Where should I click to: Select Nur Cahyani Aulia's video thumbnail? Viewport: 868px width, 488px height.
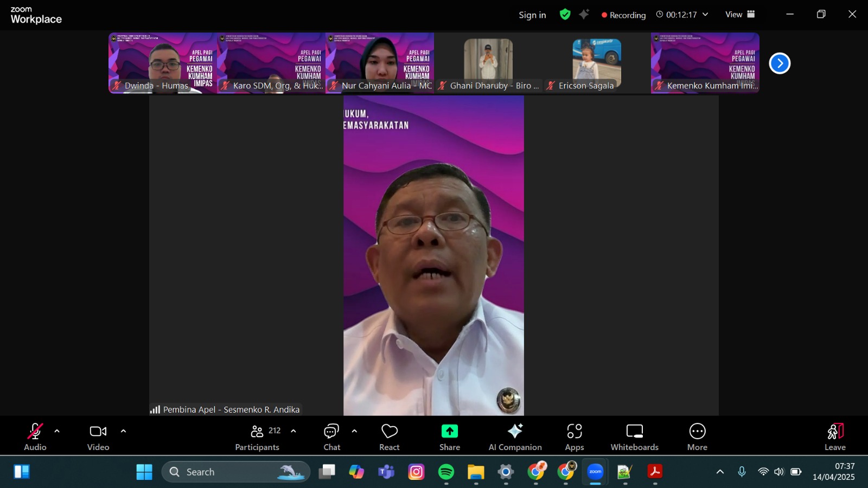[x=380, y=62]
